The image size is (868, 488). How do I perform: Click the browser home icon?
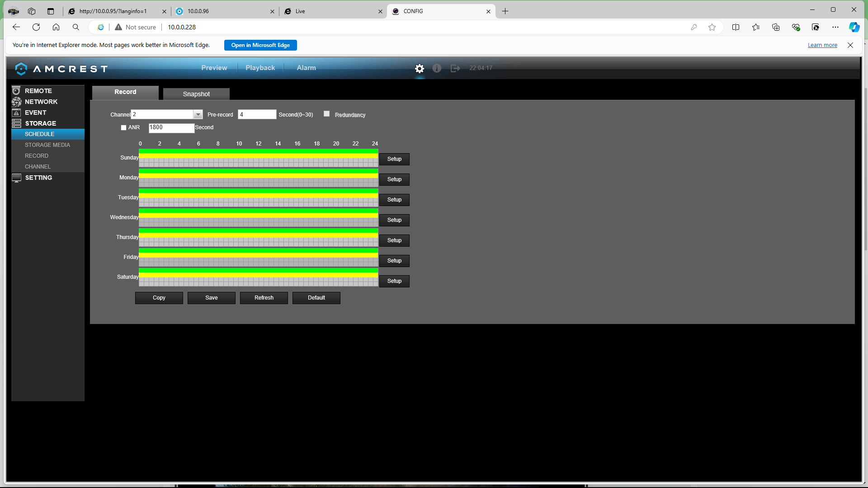56,27
